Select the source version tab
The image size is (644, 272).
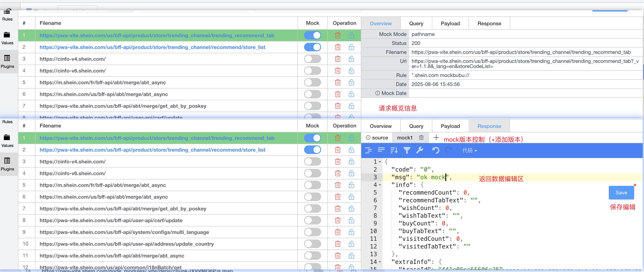point(377,137)
